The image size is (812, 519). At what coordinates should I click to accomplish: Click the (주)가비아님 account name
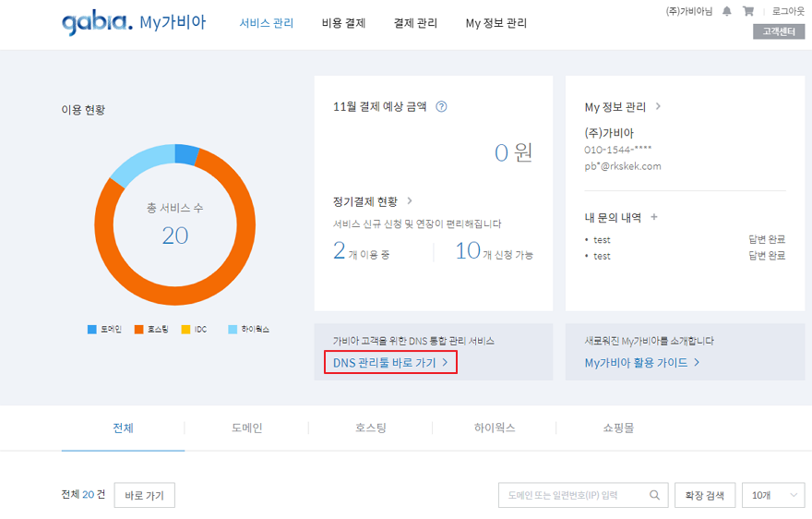click(688, 11)
